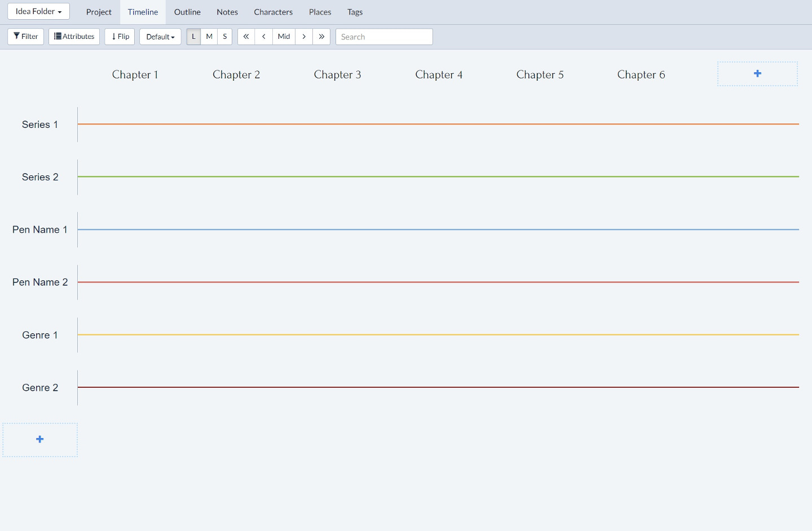Select Small card size S
Screen dimensions: 812x531
point(225,37)
